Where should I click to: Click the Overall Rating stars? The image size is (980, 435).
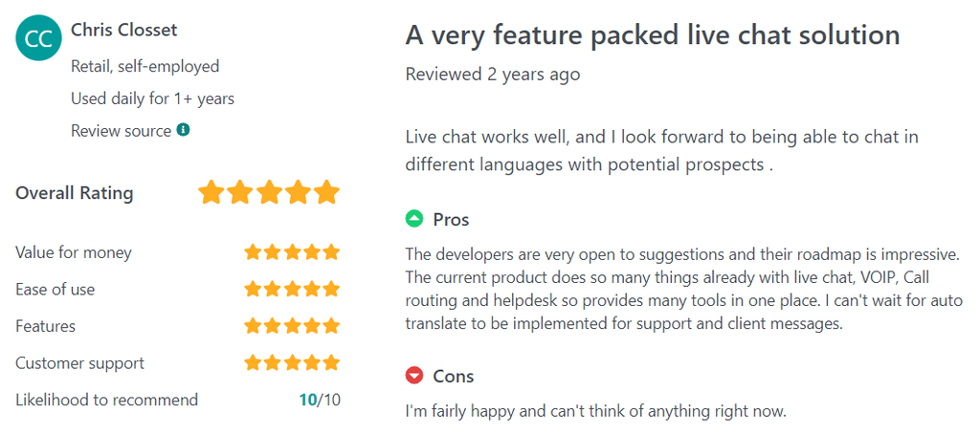point(269,193)
